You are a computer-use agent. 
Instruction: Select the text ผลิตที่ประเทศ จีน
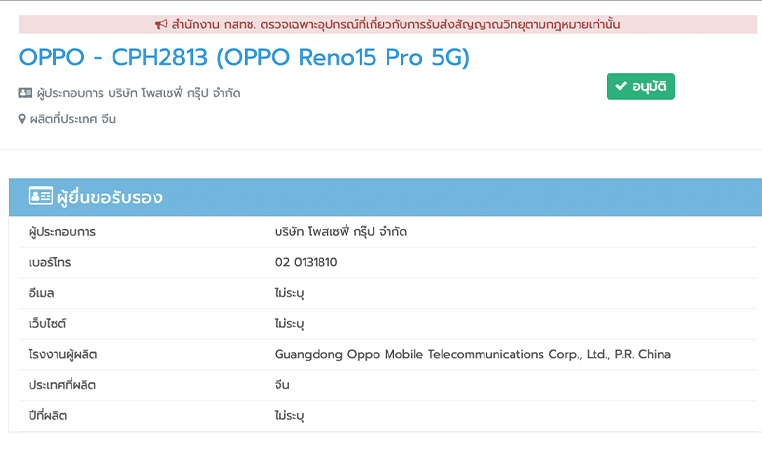(x=73, y=119)
